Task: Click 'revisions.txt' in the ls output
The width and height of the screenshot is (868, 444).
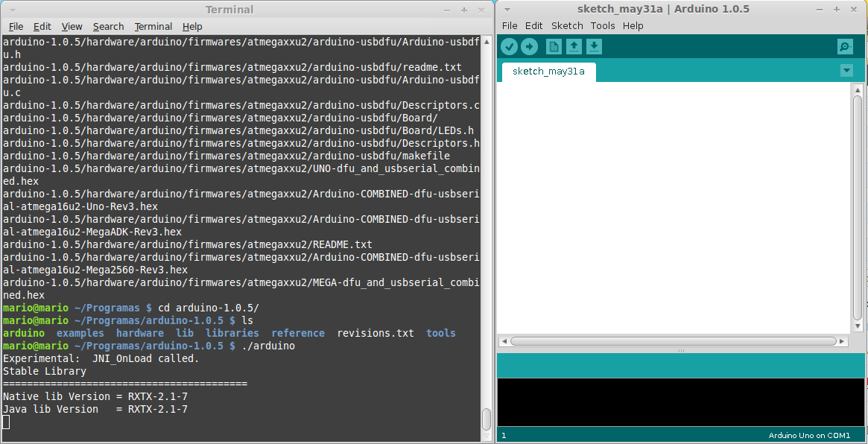Action: (376, 333)
